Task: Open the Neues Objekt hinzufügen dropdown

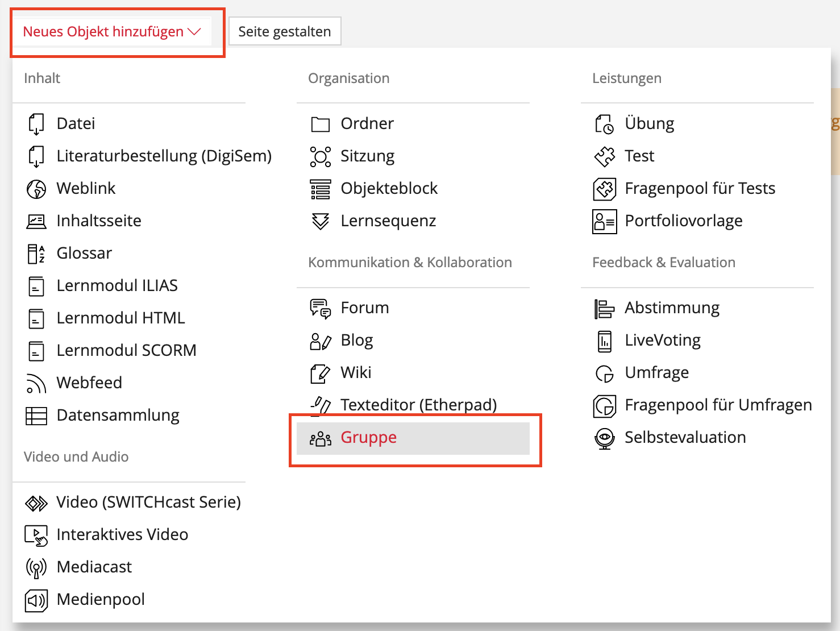Action: pyautogui.click(x=103, y=32)
